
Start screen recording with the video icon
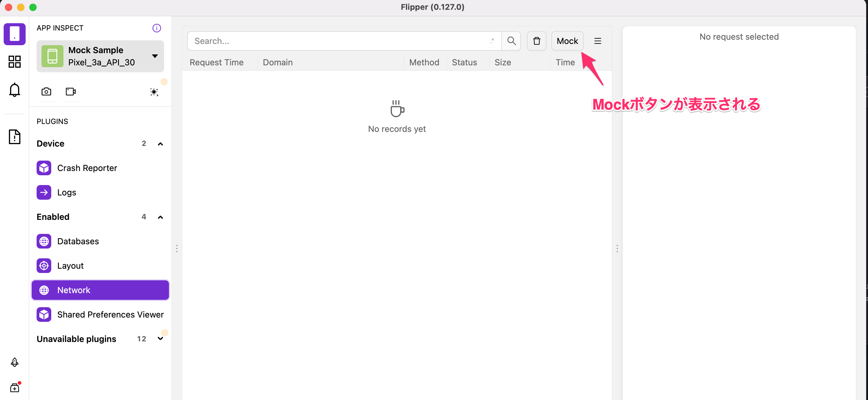(x=70, y=91)
